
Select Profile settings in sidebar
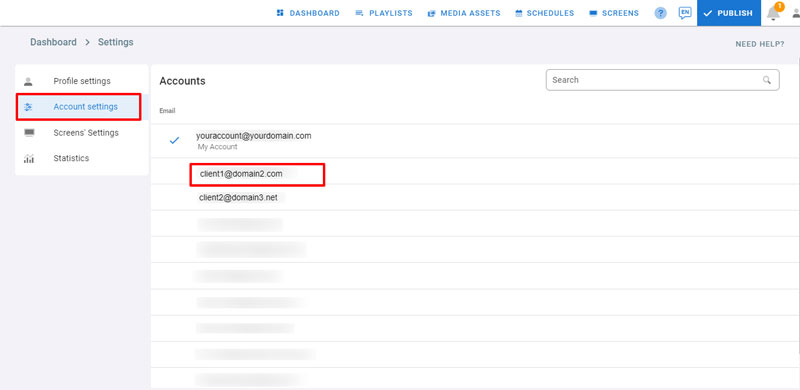pos(82,81)
